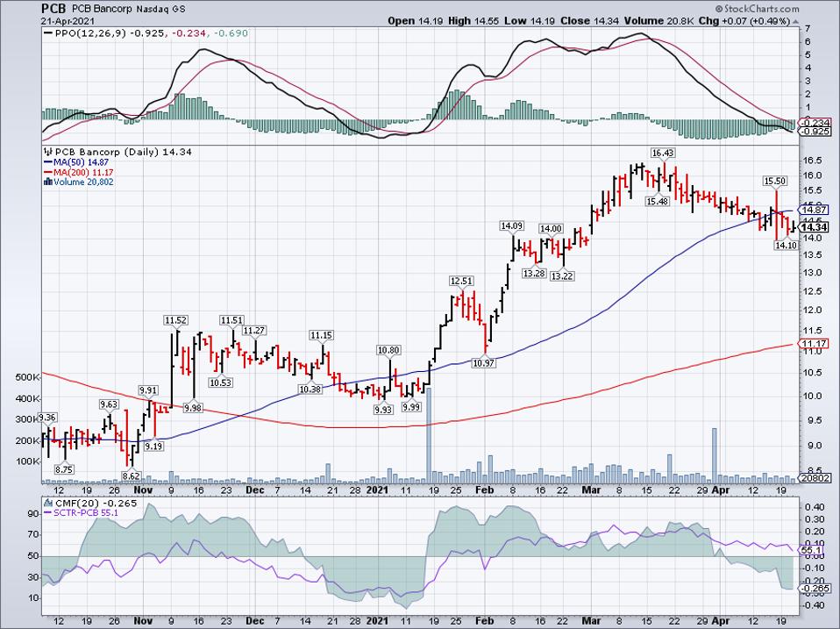Image resolution: width=840 pixels, height=629 pixels.
Task: Click the 9.36 price callout
Action: [x=47, y=418]
